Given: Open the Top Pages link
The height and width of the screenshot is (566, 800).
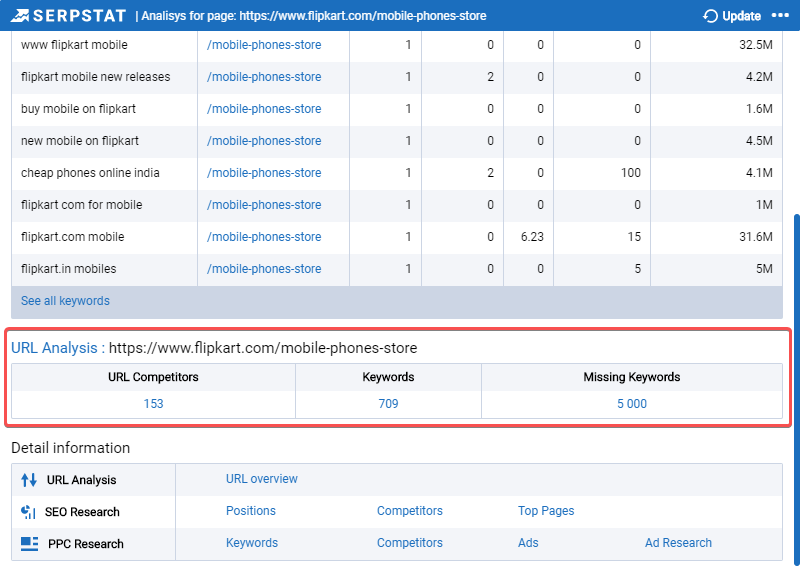Looking at the screenshot, I should coord(546,511).
